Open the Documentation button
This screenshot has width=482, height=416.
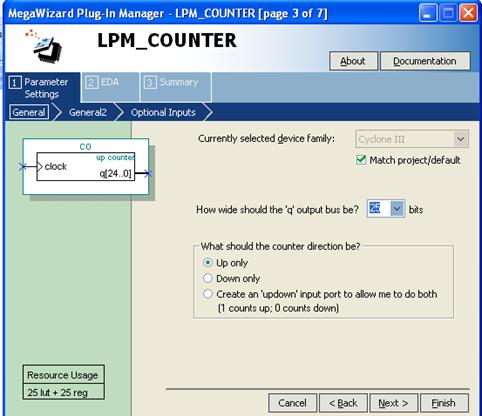pos(425,61)
